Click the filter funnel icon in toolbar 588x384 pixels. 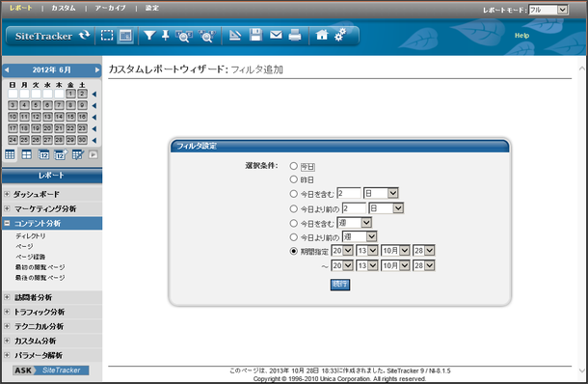click(149, 36)
